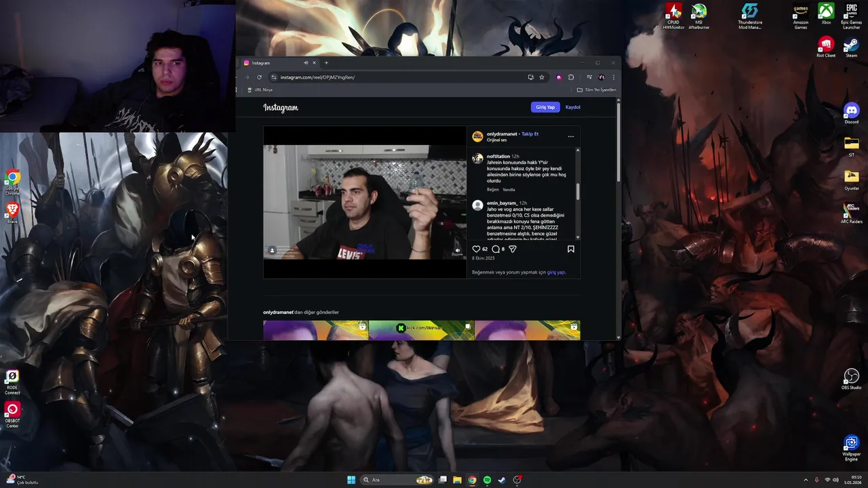Open CPUID HWMonitor desktop icon
This screenshot has height=488, width=868.
[x=673, y=16]
